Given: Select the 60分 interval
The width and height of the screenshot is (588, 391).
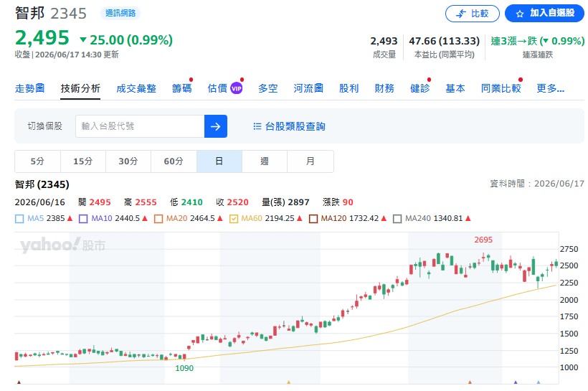Looking at the screenshot, I should pyautogui.click(x=174, y=161).
